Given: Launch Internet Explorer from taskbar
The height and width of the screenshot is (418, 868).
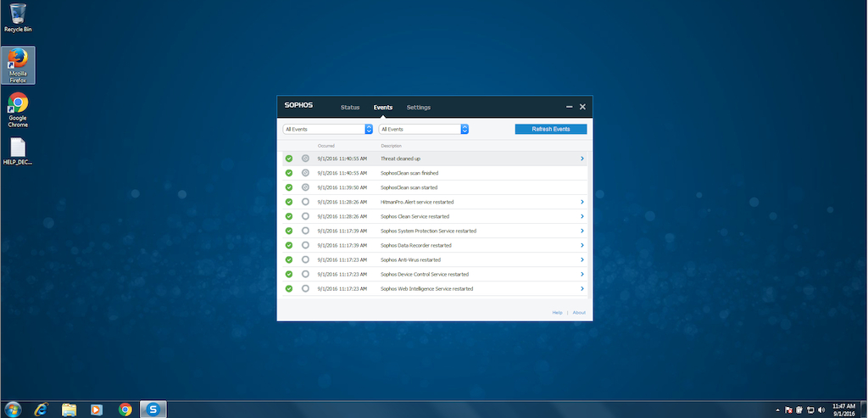Looking at the screenshot, I should (x=41, y=410).
